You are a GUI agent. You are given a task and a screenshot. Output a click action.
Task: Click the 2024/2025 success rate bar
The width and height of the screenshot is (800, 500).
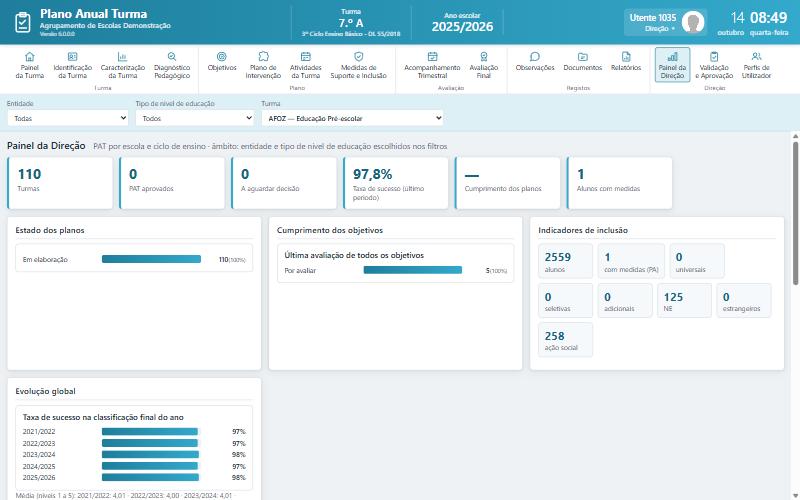[x=149, y=466]
